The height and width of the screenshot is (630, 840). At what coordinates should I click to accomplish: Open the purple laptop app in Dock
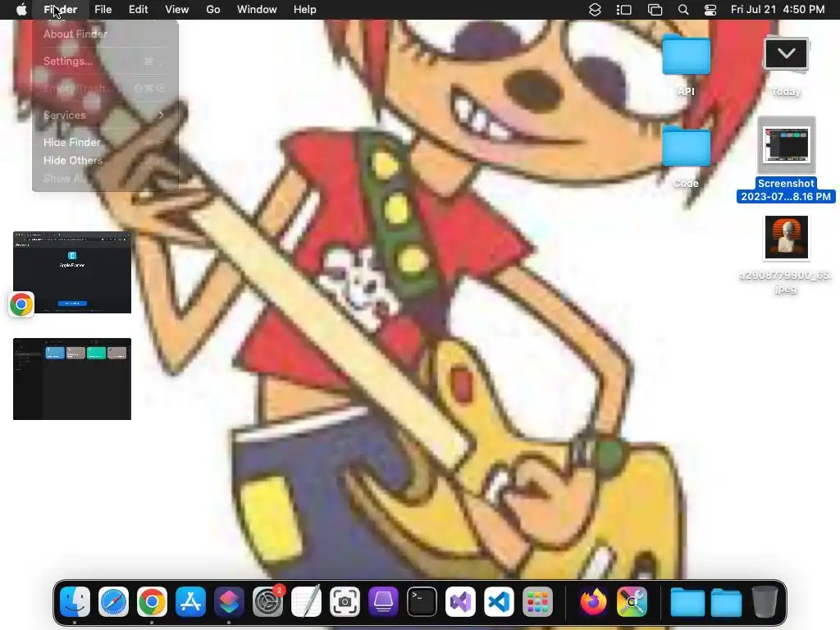coord(384,601)
